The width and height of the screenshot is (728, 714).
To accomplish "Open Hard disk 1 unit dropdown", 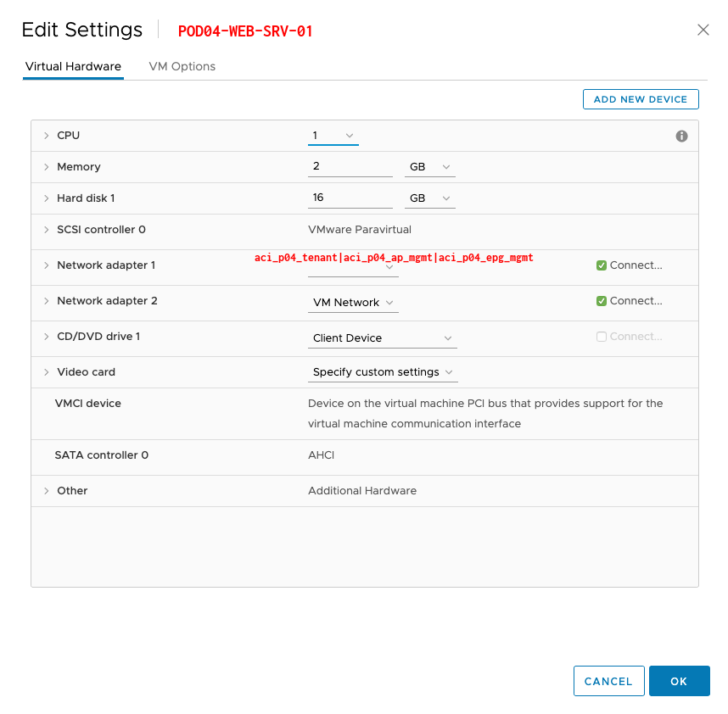I will (x=429, y=198).
